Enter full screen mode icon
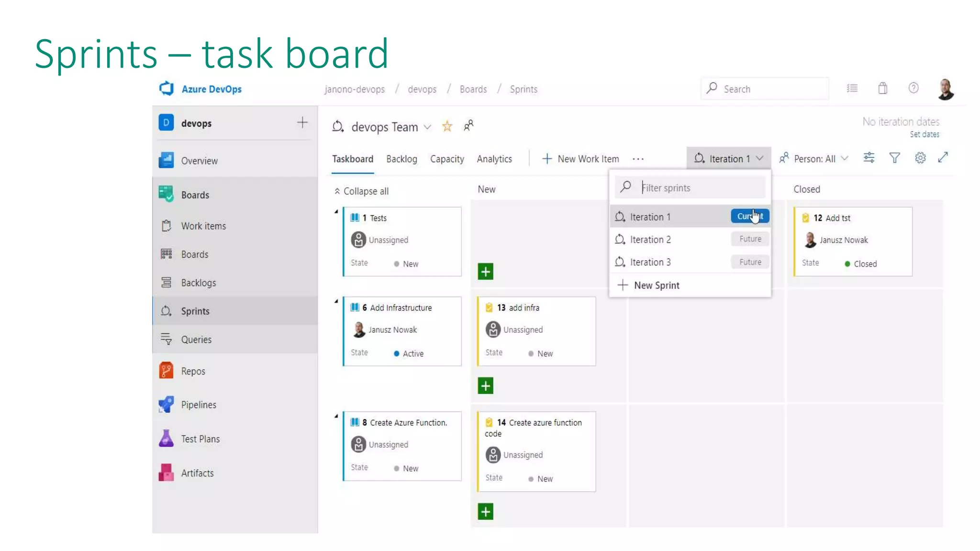The width and height of the screenshot is (980, 551). [943, 158]
